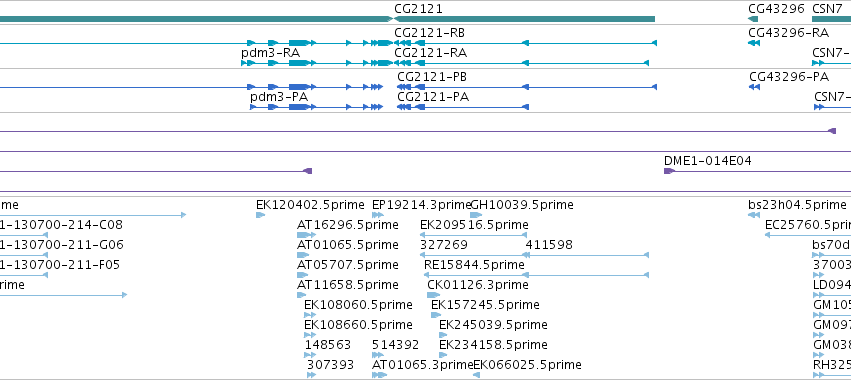Screen dimensions: 851x380
Task: Click the CG2121-RB transcript label
Action: click(429, 33)
